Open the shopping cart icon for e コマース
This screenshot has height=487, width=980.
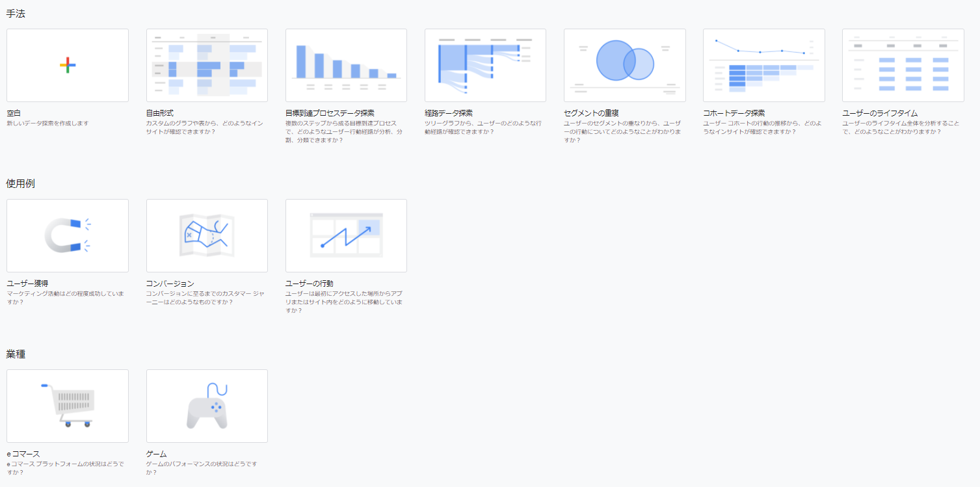tap(68, 405)
